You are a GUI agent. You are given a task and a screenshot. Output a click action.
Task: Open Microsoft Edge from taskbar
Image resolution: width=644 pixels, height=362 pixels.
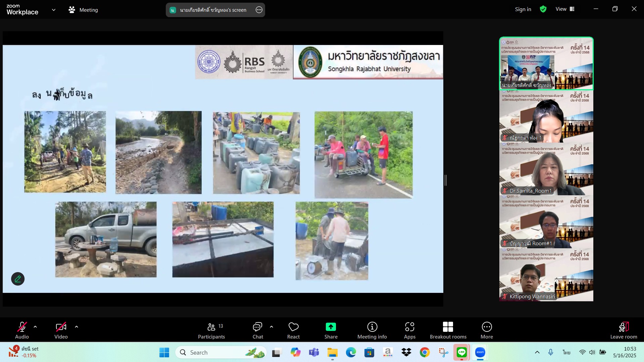tap(351, 352)
